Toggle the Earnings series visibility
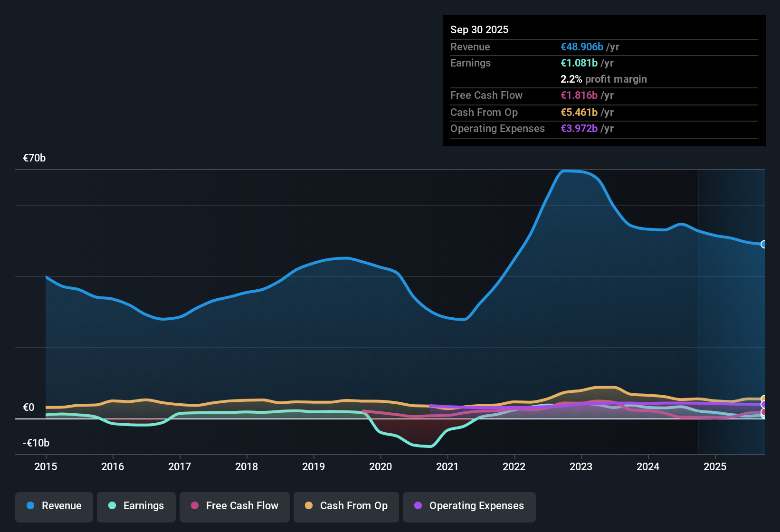Screen dimensions: 780x532 136,506
